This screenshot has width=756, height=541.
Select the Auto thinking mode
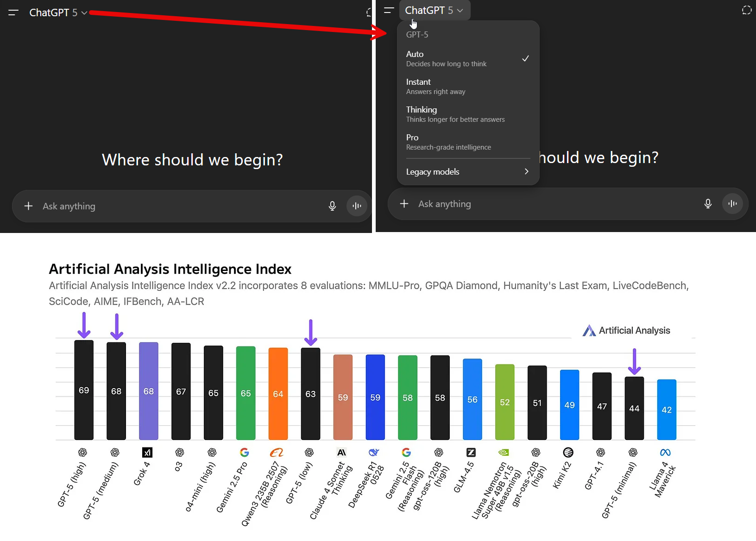[468, 58]
